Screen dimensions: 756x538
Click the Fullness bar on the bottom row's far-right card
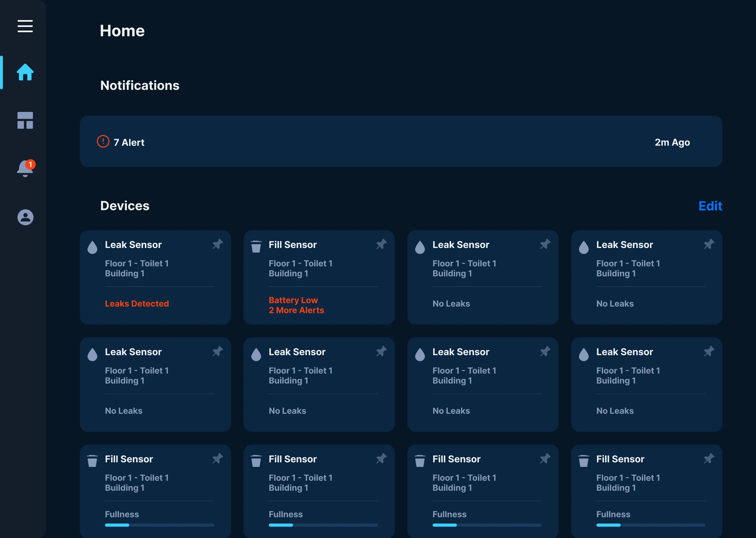651,525
